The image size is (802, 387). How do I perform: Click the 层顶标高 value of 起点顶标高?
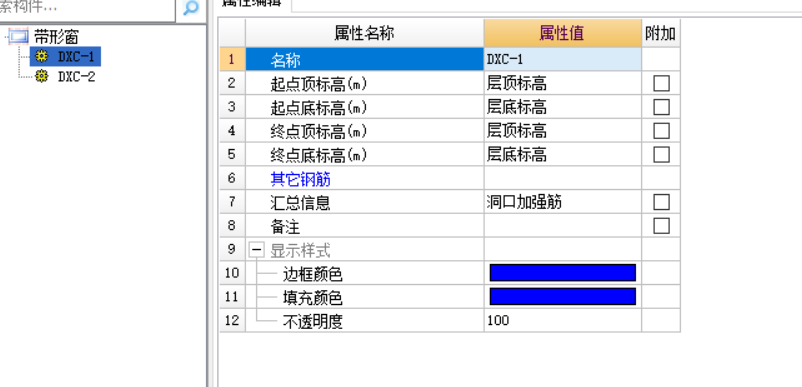click(563, 83)
